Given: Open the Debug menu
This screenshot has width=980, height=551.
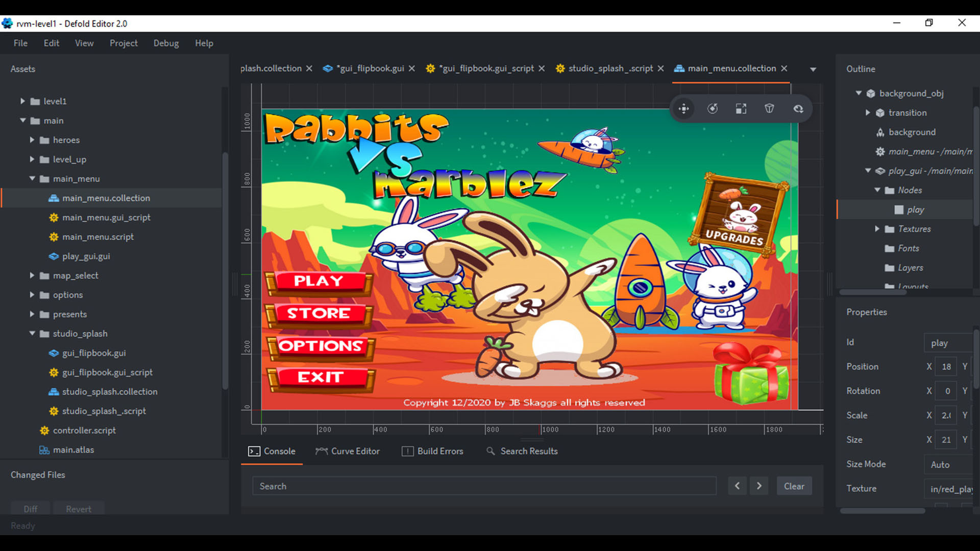Looking at the screenshot, I should 166,43.
